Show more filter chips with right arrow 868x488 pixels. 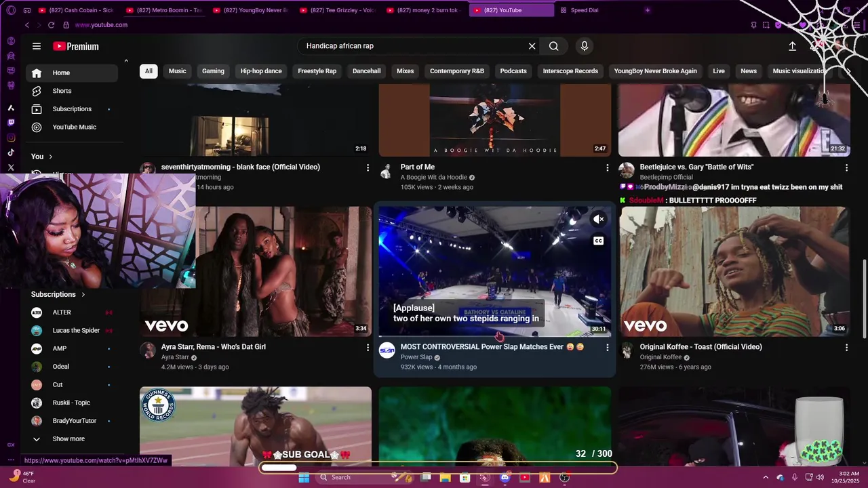848,71
